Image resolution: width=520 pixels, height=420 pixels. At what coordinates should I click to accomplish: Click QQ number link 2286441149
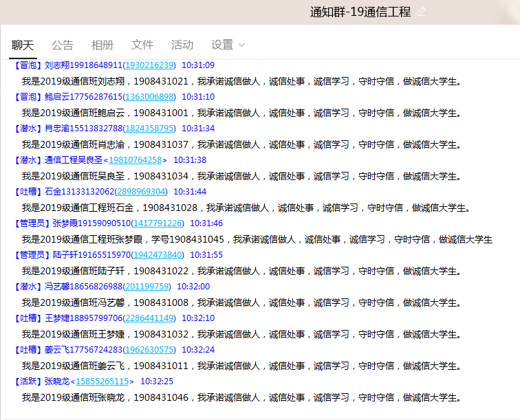(149, 318)
